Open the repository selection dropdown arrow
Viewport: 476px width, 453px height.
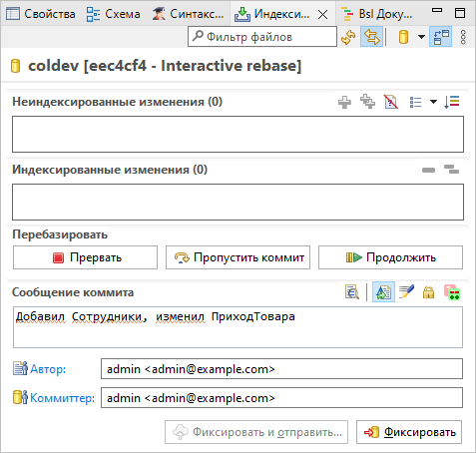click(x=421, y=37)
